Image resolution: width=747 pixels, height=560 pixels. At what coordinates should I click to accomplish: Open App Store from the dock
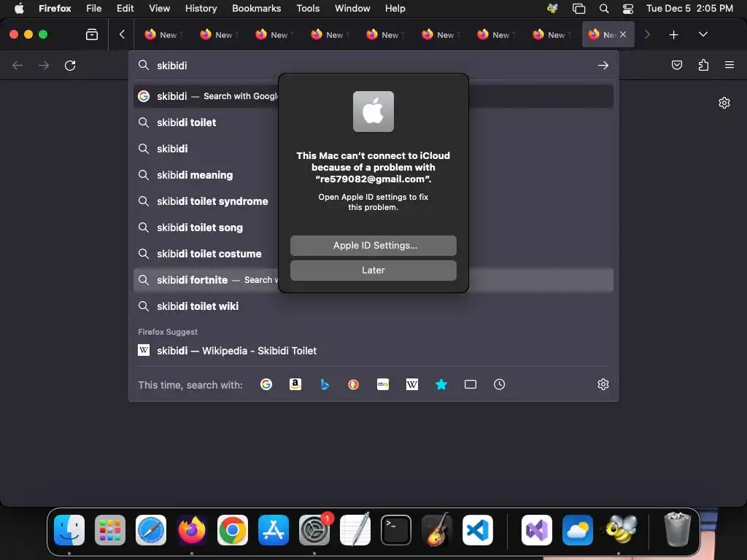click(x=274, y=530)
